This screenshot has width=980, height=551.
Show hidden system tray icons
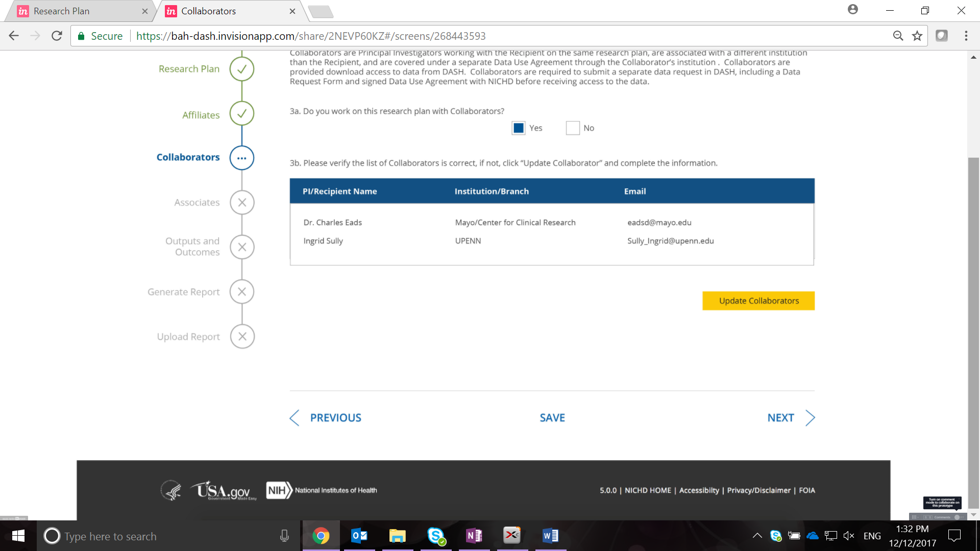click(x=757, y=536)
